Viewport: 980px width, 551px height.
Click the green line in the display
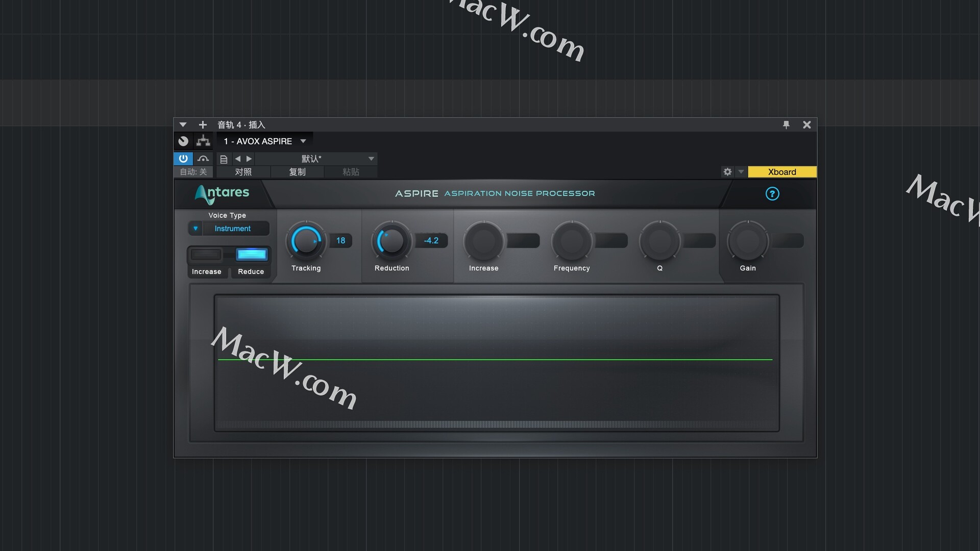pyautogui.click(x=495, y=360)
